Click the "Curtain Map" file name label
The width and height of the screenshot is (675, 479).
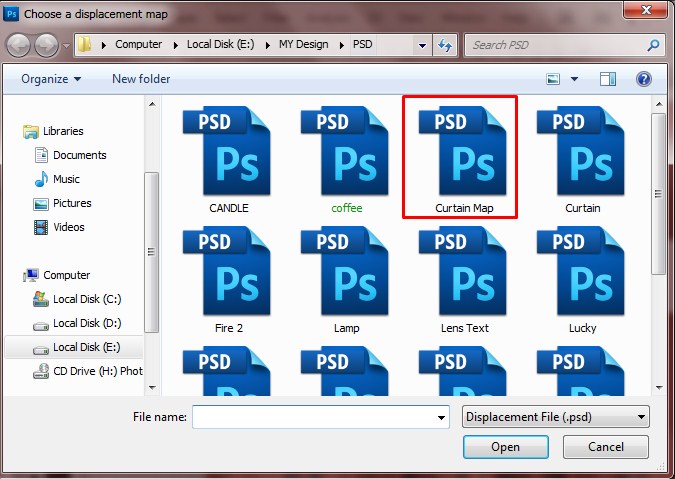pos(464,208)
